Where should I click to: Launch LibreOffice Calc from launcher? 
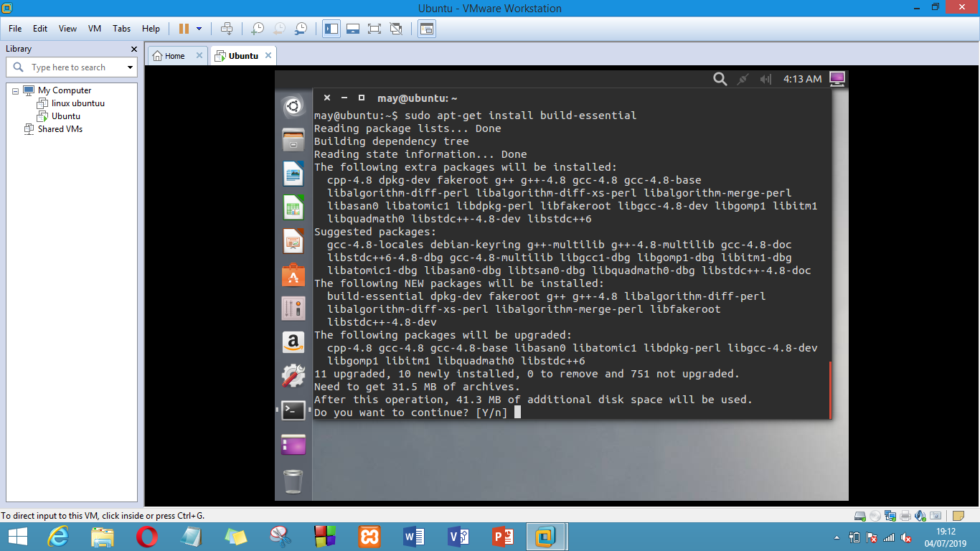pyautogui.click(x=293, y=207)
